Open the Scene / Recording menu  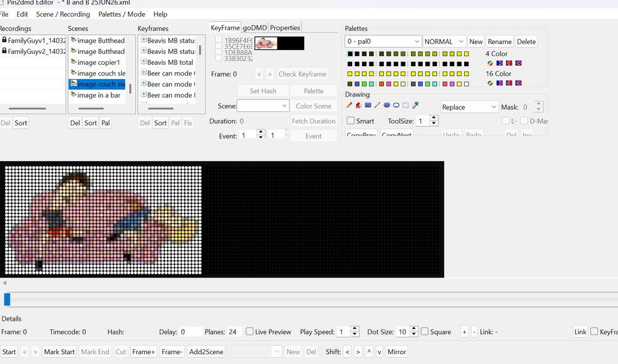62,14
